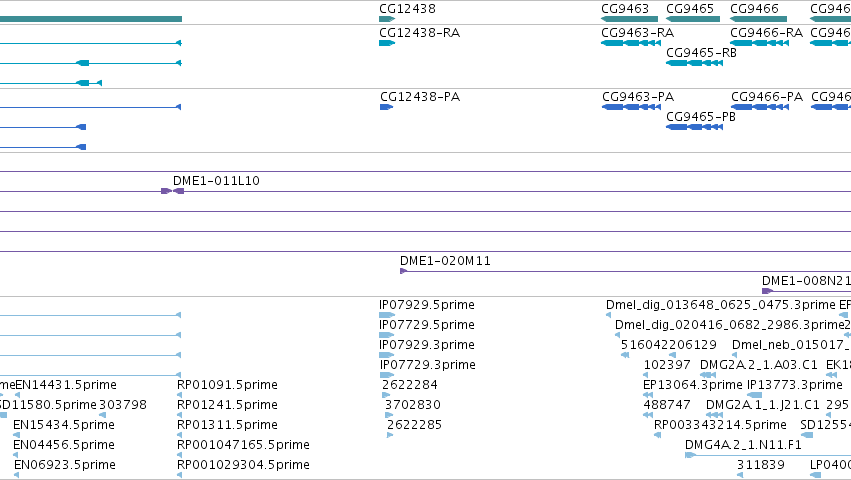Select the CG9465 gene bar
Screen dimensions: 851x480
(x=693, y=19)
